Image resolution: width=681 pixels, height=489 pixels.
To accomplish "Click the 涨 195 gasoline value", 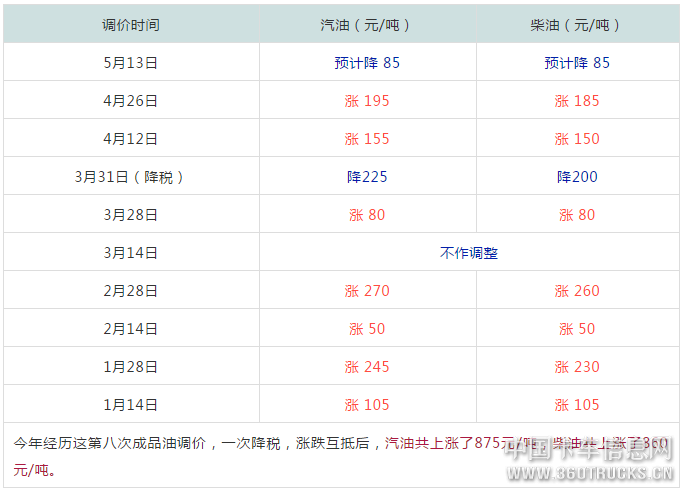I will coord(367,101).
